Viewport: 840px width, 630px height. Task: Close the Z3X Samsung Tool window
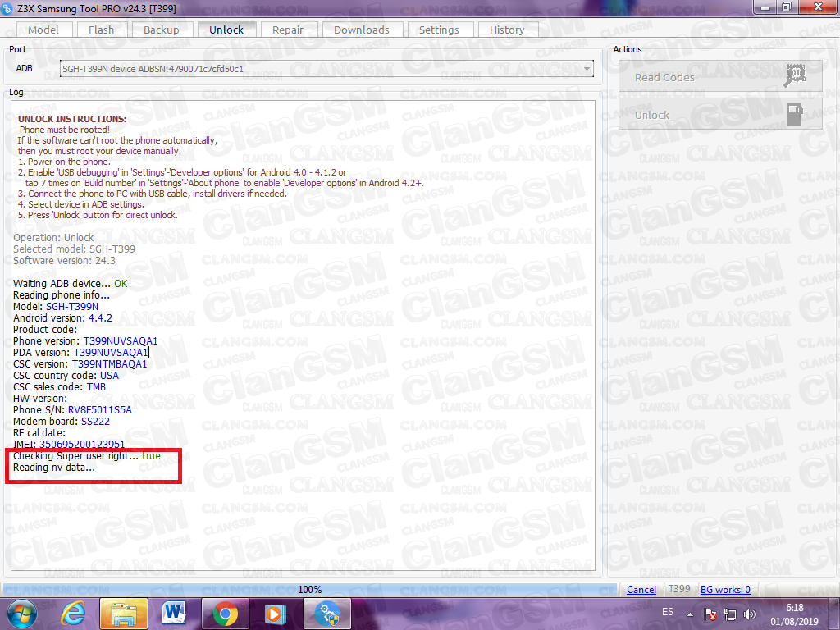coord(818,7)
